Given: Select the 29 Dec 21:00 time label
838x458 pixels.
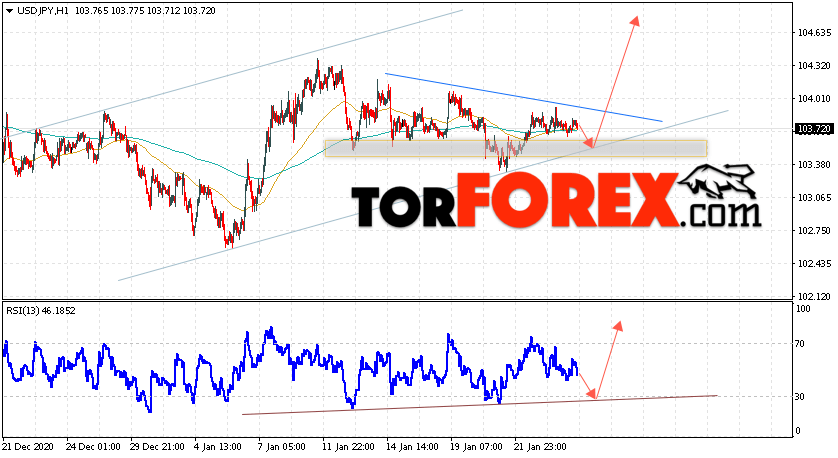Looking at the screenshot, I should [x=157, y=447].
